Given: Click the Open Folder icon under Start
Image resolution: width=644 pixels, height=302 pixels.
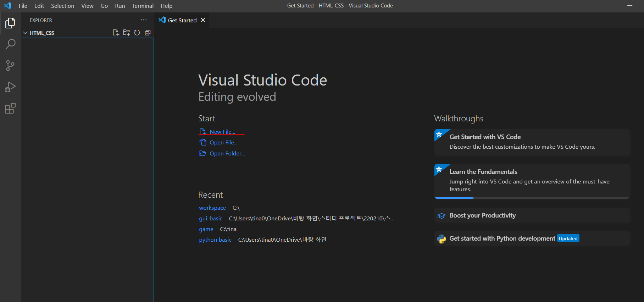Looking at the screenshot, I should pyautogui.click(x=202, y=153).
